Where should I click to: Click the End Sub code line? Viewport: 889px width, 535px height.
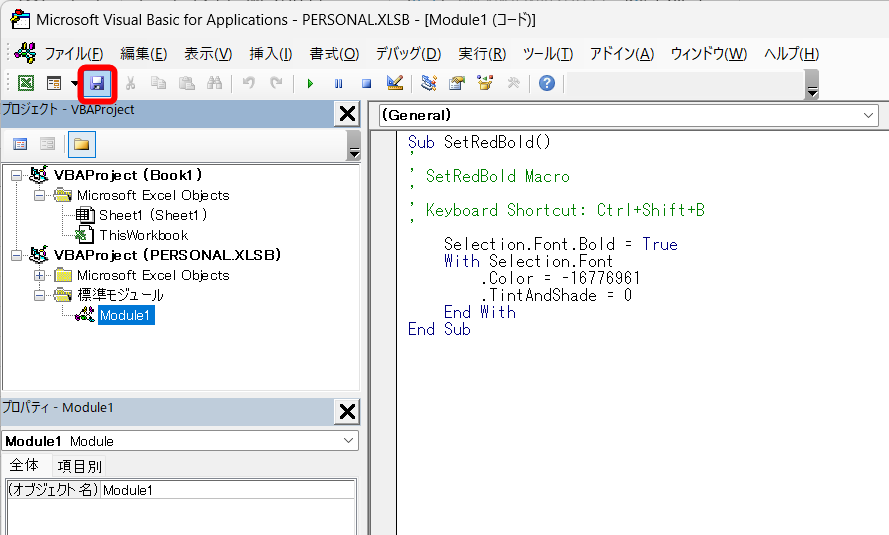439,329
